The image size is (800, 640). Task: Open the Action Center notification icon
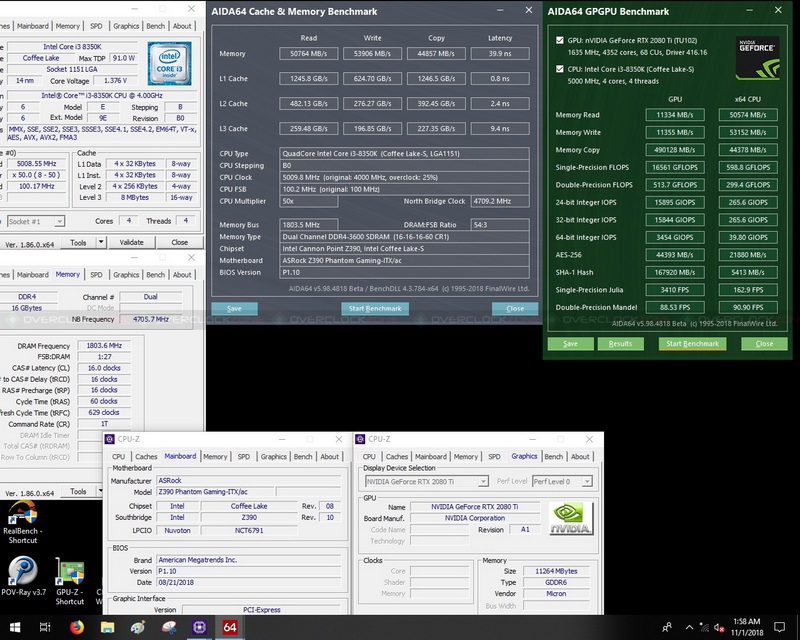779,627
